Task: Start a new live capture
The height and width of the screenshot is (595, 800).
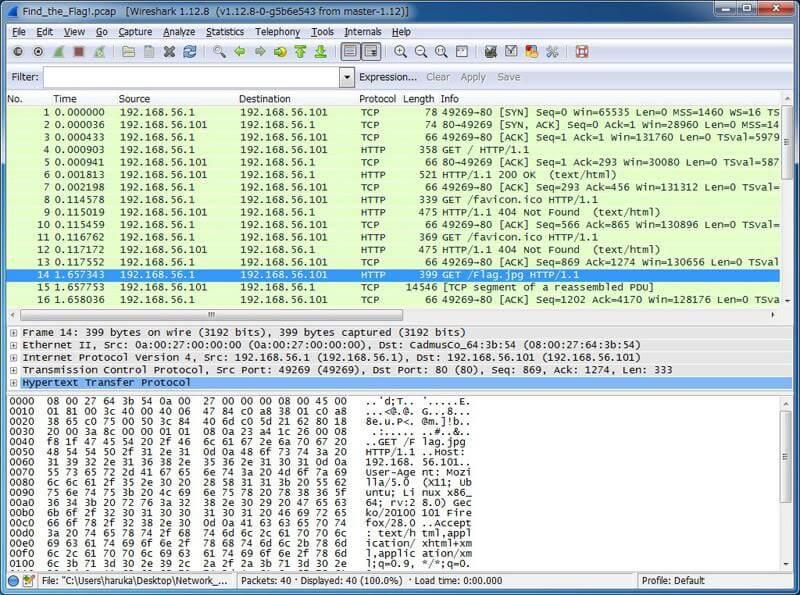Action: [x=59, y=52]
